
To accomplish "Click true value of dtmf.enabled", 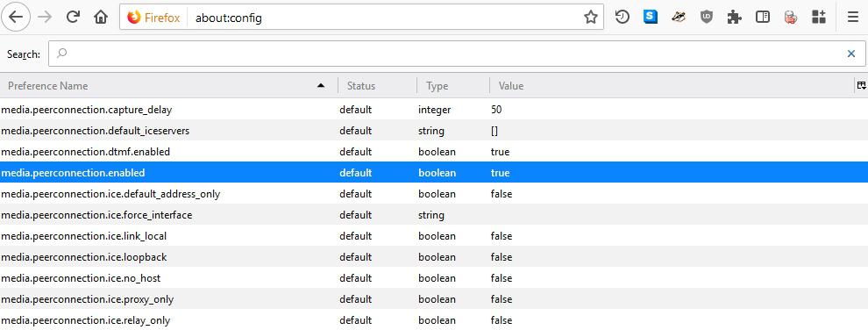I will 500,152.
